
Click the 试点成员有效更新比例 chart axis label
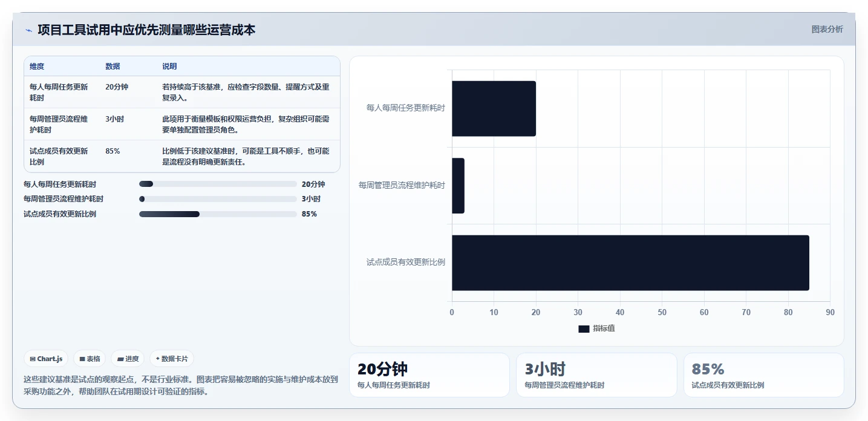pyautogui.click(x=405, y=262)
